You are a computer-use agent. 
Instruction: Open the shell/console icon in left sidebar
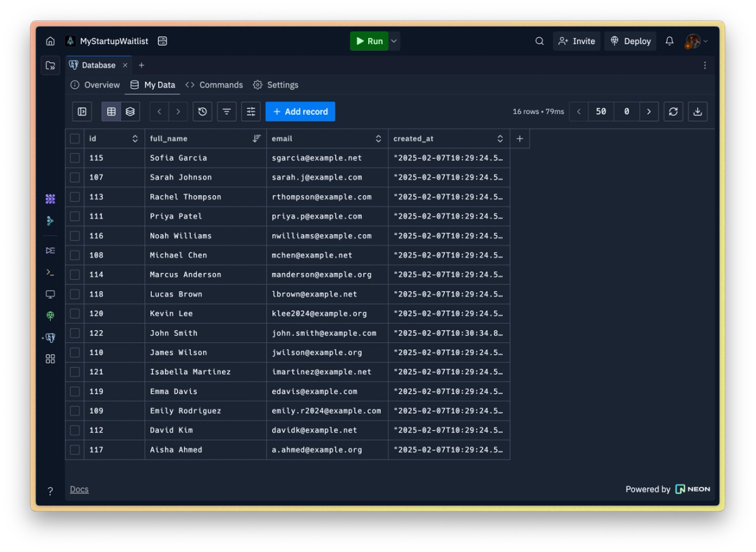(50, 272)
